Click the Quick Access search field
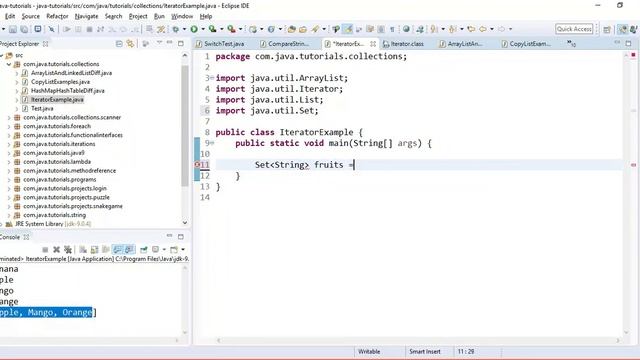Viewport: 640px width, 360px height. click(x=574, y=29)
